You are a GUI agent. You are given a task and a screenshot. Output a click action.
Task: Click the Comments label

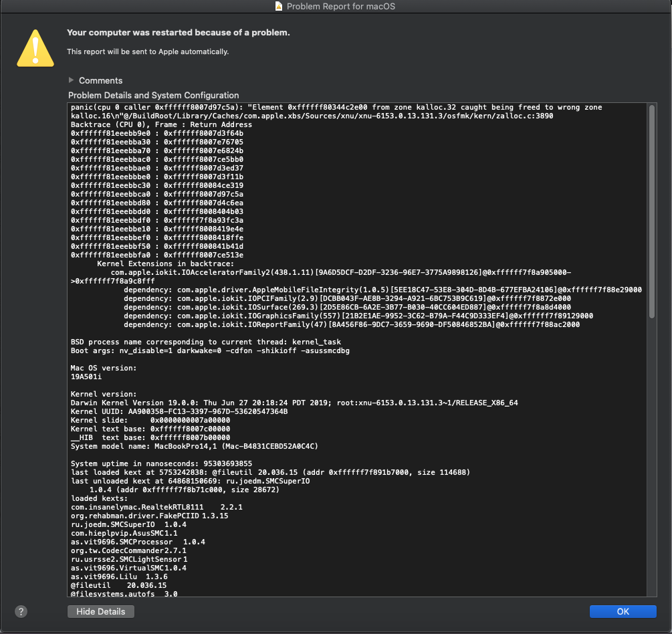click(x=100, y=80)
